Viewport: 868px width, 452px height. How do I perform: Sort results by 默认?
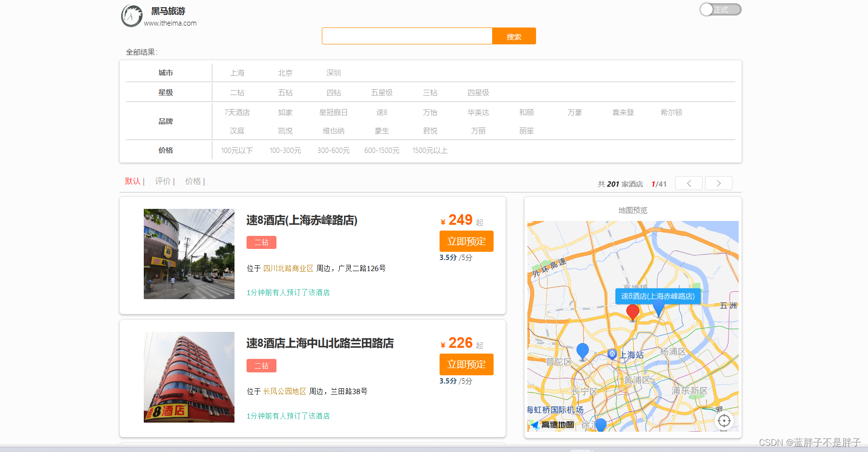pos(133,181)
